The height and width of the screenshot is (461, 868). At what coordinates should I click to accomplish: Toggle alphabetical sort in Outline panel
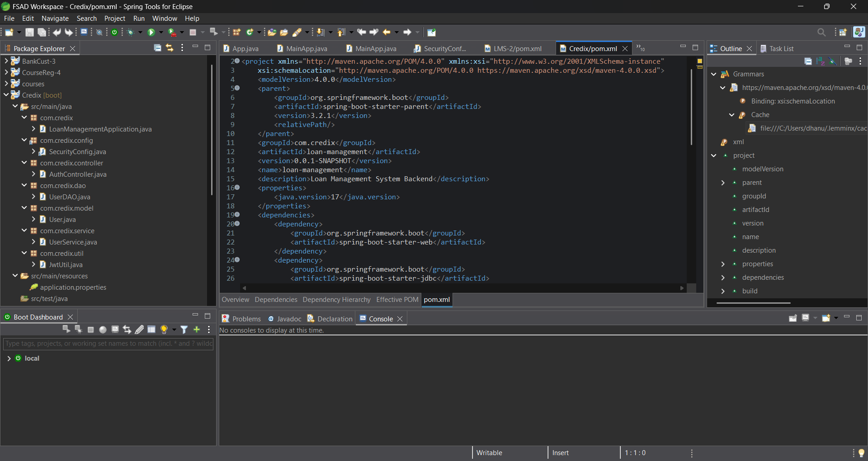[x=820, y=61]
